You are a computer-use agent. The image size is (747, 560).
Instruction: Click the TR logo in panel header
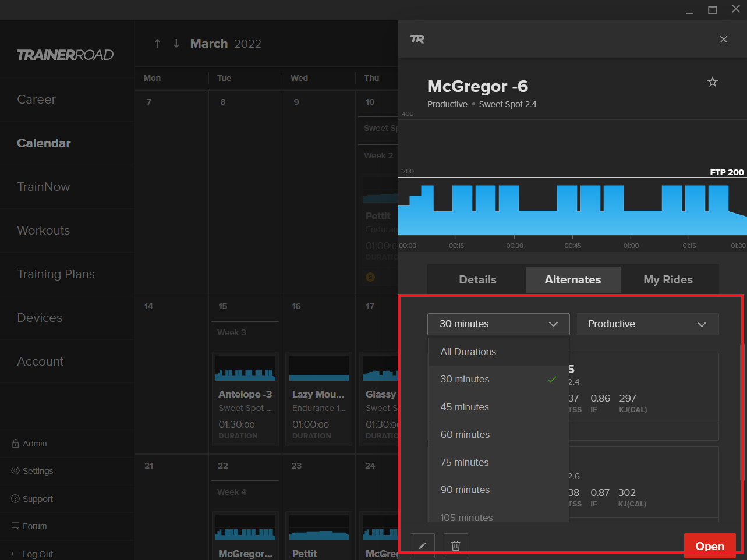click(x=417, y=39)
